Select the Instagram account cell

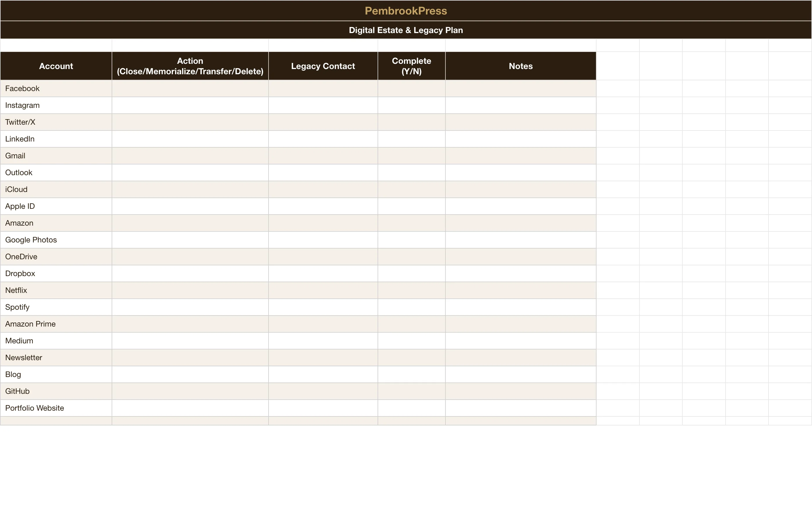pyautogui.click(x=56, y=106)
